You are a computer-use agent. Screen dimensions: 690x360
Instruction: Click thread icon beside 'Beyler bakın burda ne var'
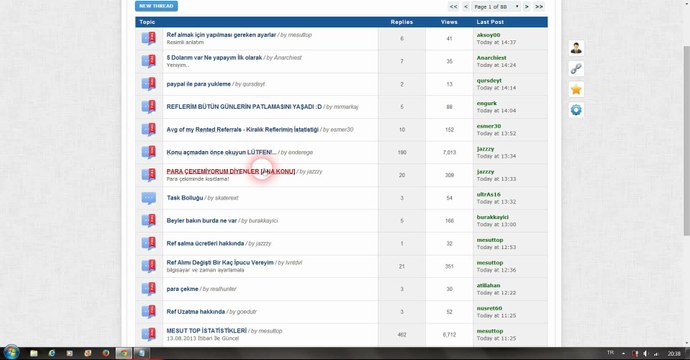point(149,220)
